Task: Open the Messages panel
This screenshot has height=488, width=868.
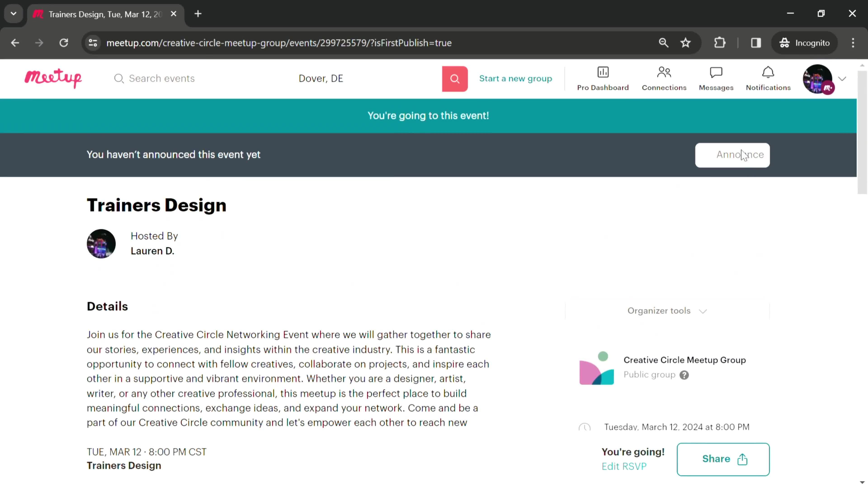Action: (716, 78)
